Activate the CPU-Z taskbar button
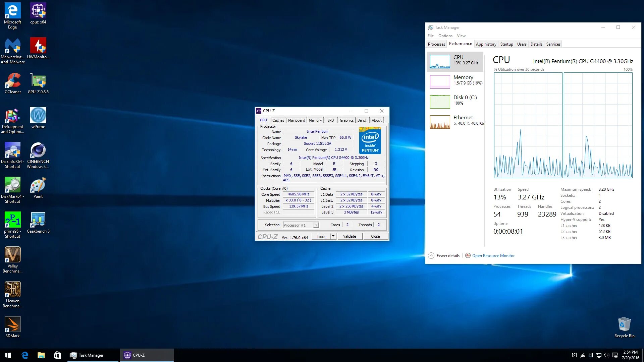644x362 pixels. point(147,355)
